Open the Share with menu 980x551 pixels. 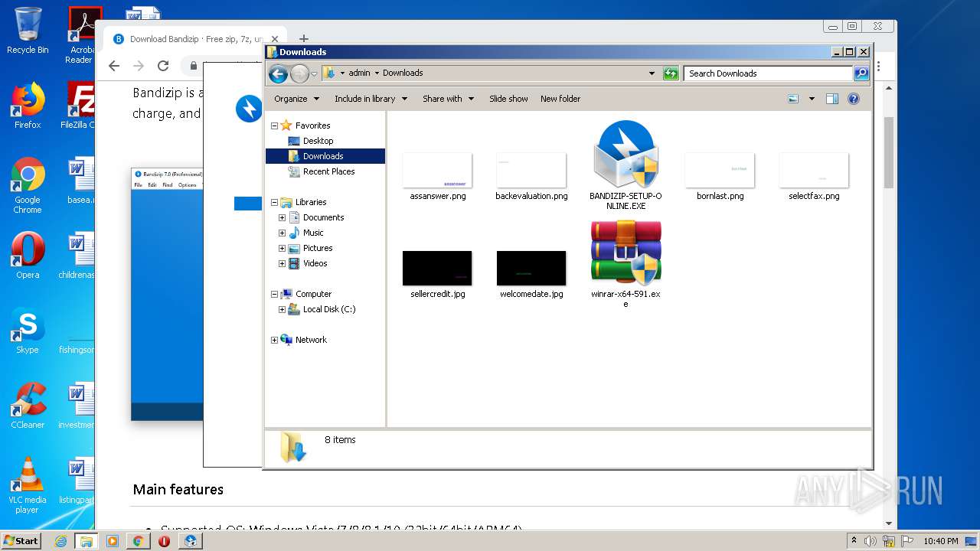[448, 99]
